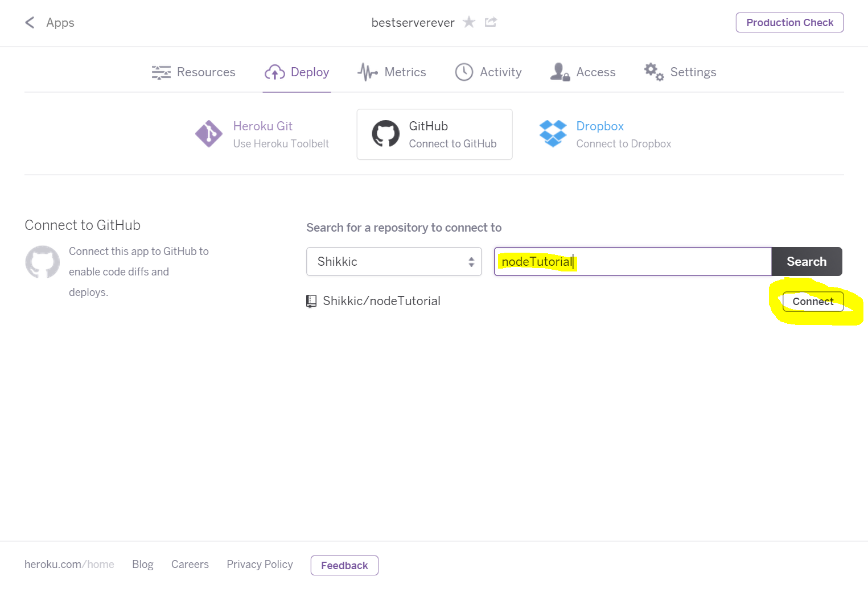Click the nodeTutorial repository search field

pyautogui.click(x=632, y=262)
